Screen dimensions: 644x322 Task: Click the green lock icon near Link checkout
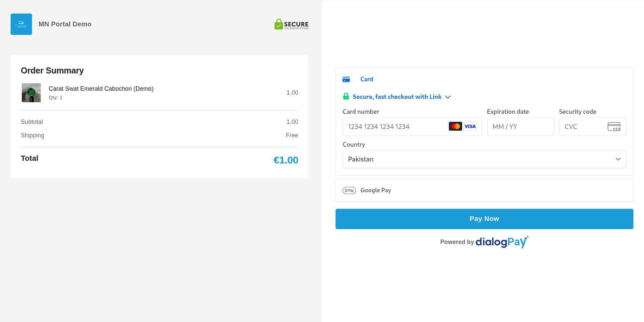click(x=346, y=96)
